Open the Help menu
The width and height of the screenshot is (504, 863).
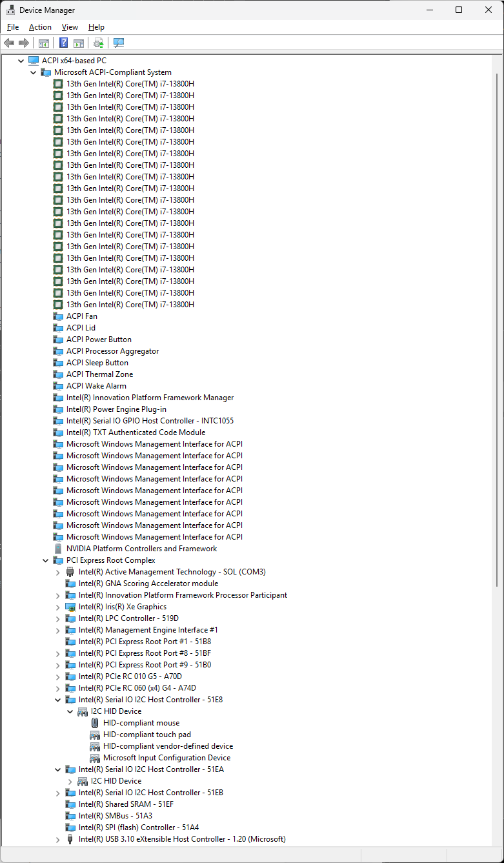(x=96, y=27)
